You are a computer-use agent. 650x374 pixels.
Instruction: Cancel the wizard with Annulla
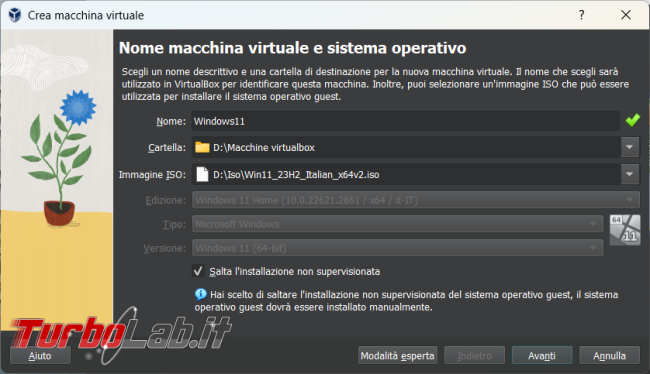(x=609, y=356)
